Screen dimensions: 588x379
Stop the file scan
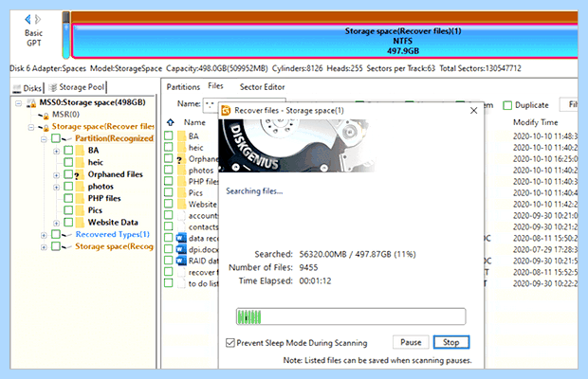click(x=451, y=342)
